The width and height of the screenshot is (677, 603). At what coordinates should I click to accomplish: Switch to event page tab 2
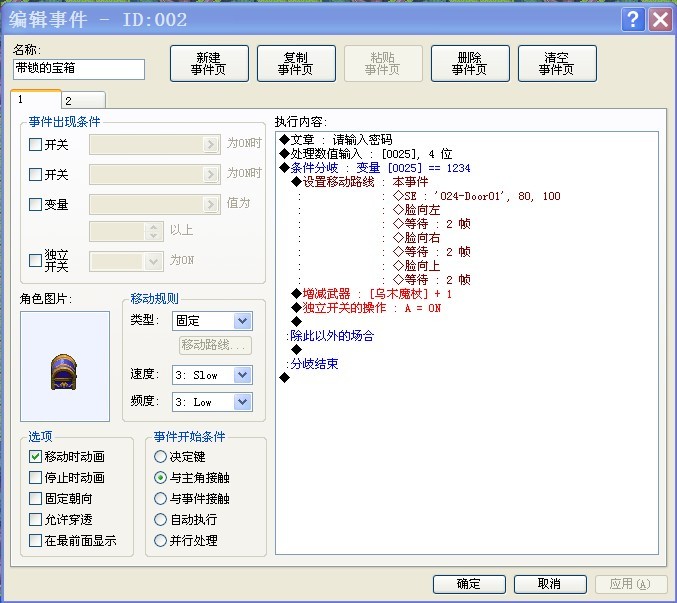pos(83,101)
